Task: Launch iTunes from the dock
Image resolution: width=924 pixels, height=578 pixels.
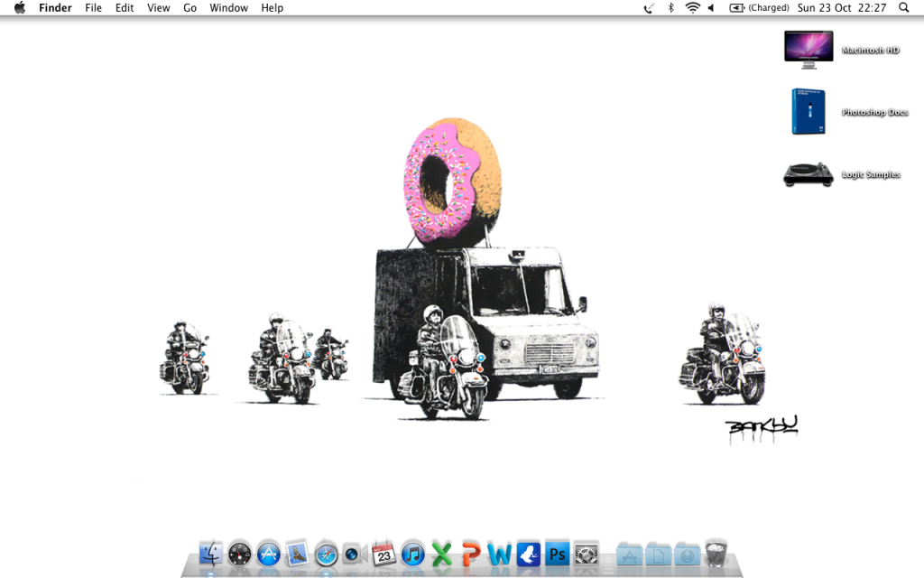Action: (x=412, y=555)
